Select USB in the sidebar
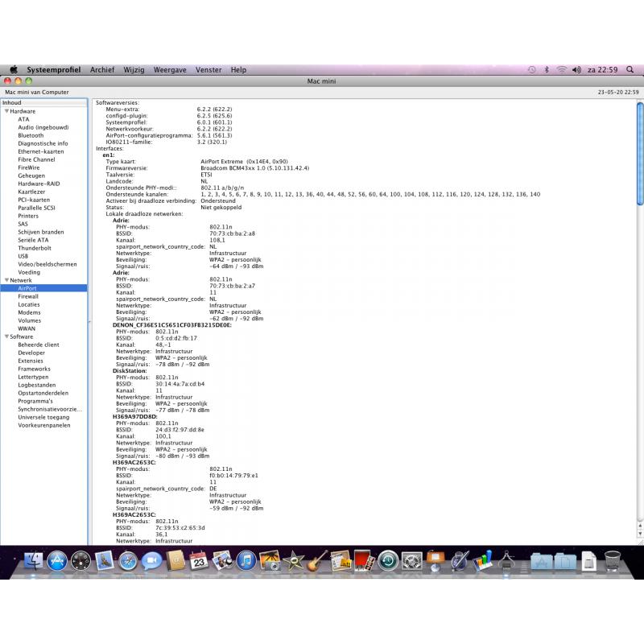The image size is (644, 644). tap(23, 256)
